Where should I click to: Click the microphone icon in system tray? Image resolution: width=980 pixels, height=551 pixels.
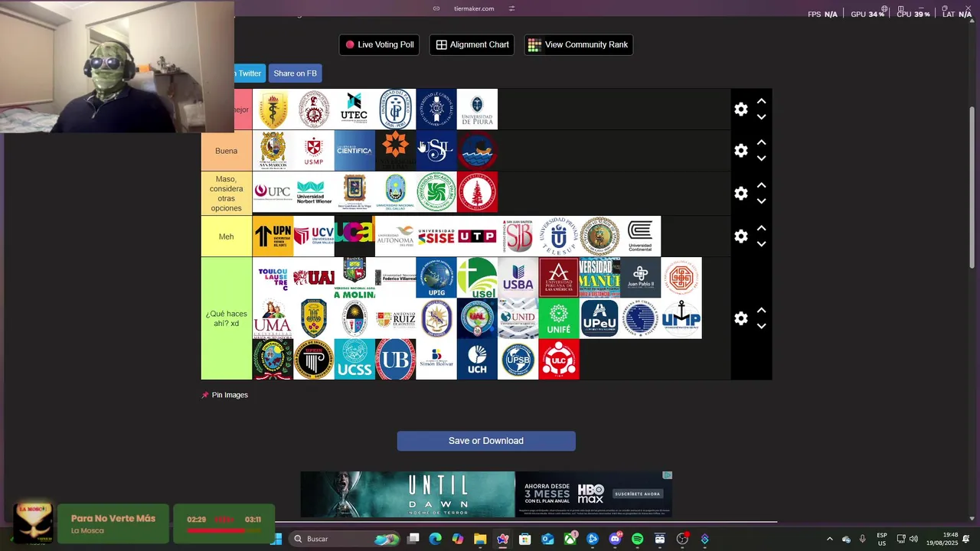[863, 539]
